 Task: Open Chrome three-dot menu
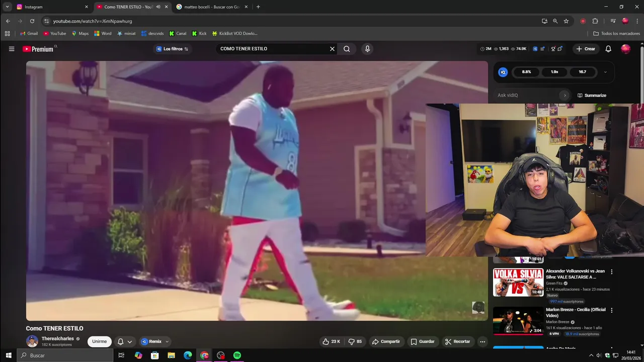click(637, 21)
